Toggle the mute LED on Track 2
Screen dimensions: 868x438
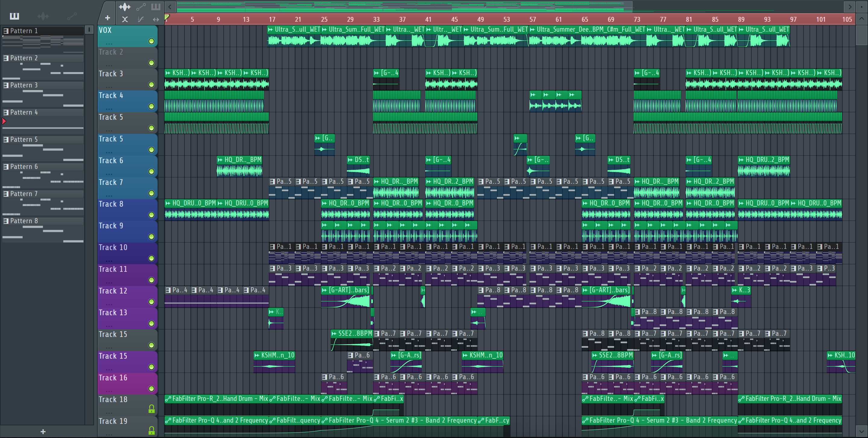(x=151, y=63)
